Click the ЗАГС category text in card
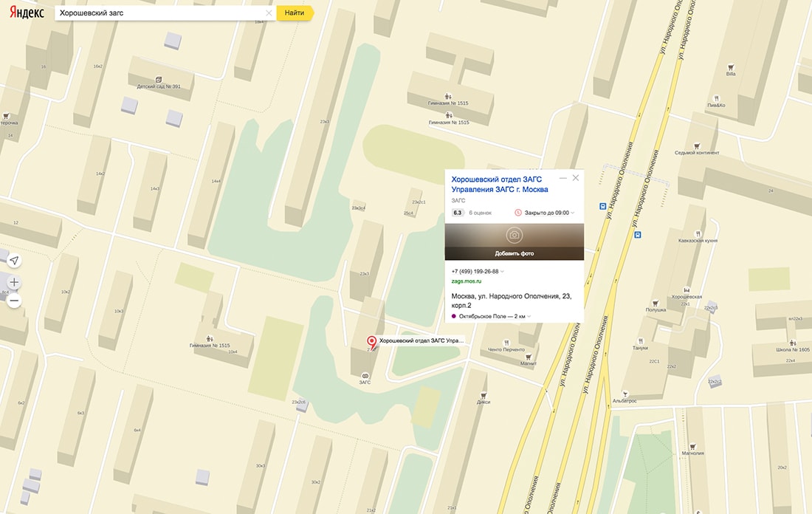 [458, 201]
